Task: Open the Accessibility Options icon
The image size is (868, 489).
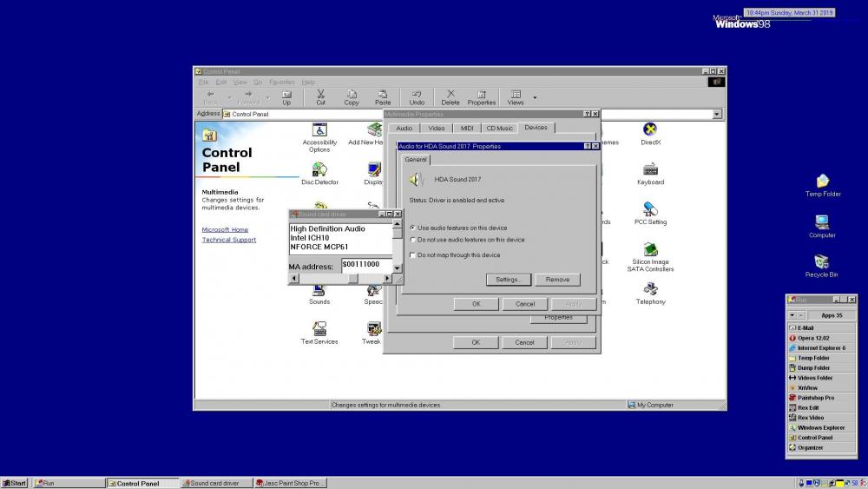Action: click(319, 132)
